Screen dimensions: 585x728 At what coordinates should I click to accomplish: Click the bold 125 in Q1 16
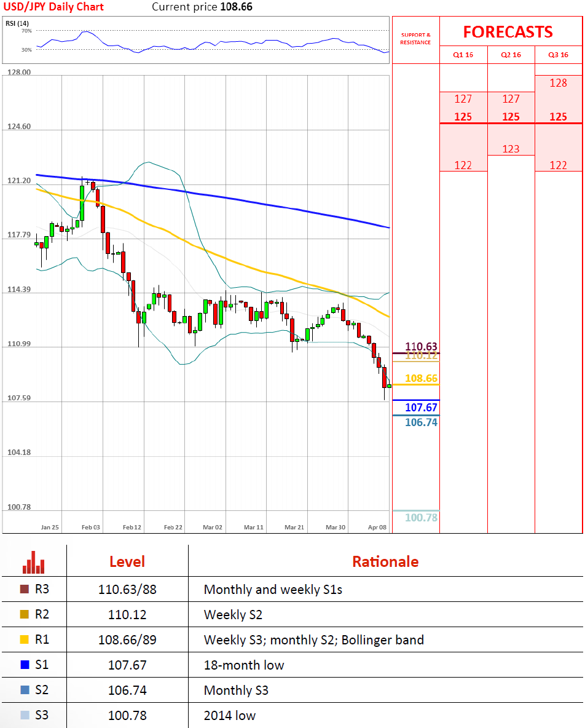click(463, 117)
